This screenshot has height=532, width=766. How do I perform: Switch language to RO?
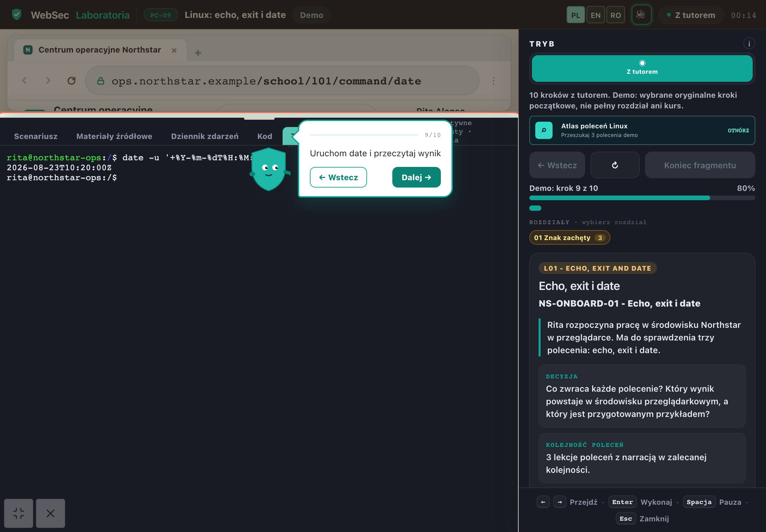(x=615, y=15)
